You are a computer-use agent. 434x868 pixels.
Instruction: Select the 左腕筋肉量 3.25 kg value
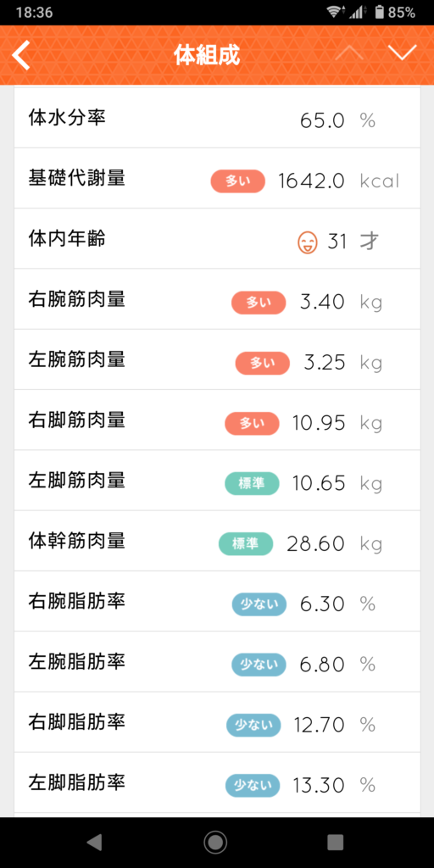click(x=343, y=363)
